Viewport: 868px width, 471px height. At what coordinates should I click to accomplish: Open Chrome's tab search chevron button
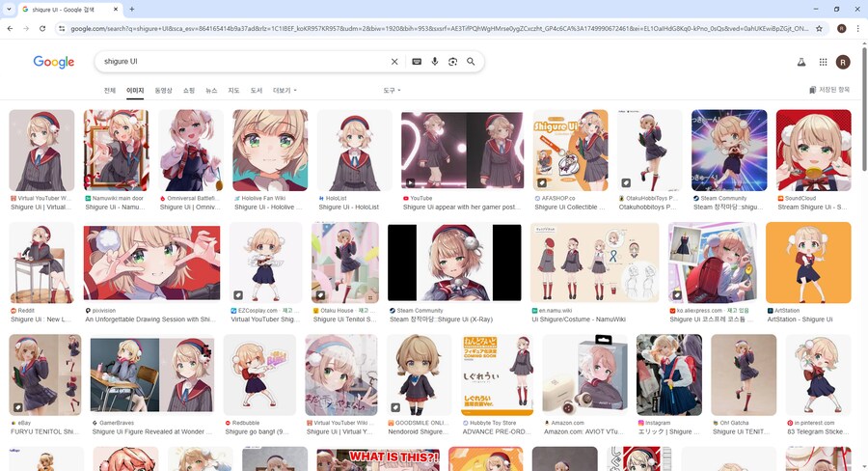[9, 10]
